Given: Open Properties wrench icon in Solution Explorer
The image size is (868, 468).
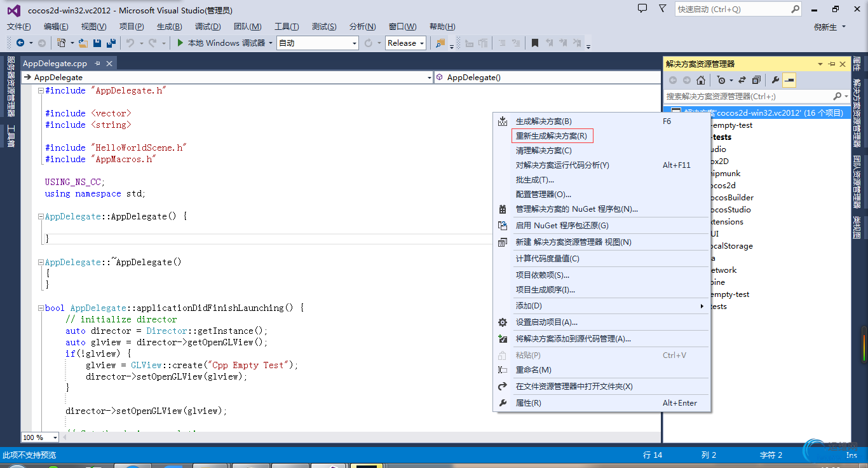Looking at the screenshot, I should point(775,80).
